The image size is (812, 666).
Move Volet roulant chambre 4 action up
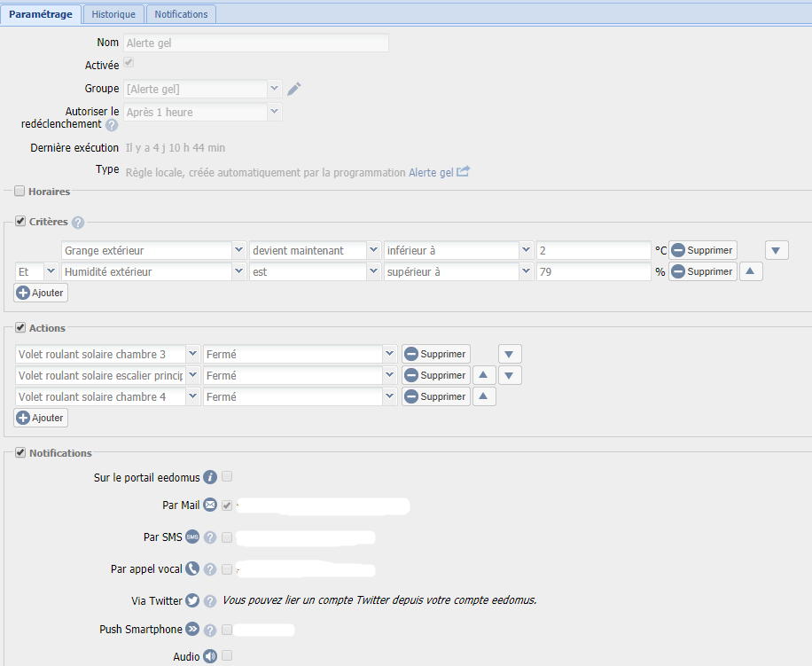point(483,397)
